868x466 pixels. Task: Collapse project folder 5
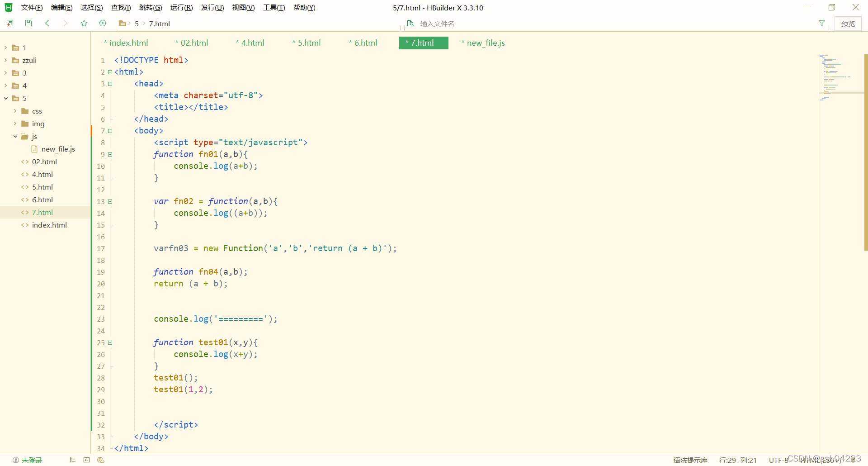point(5,98)
